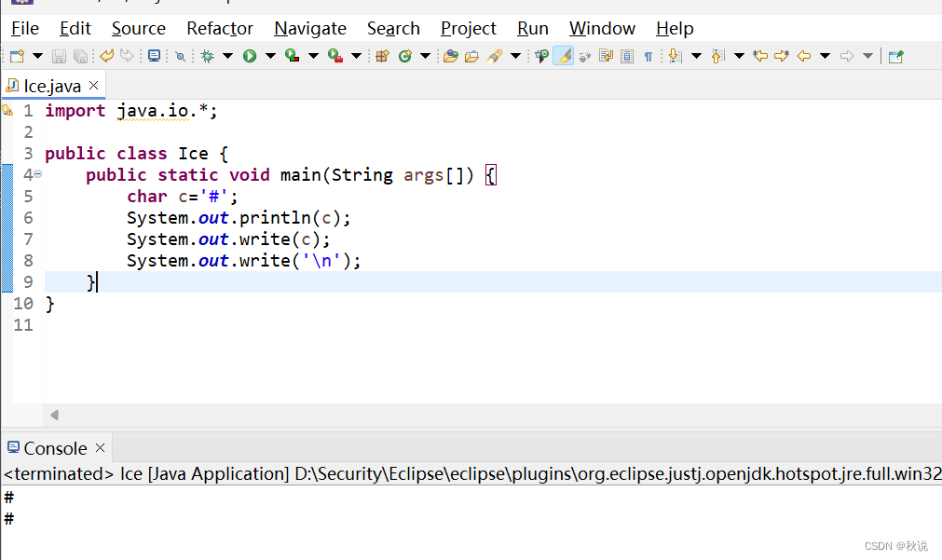Toggle Mark Occurrences highlighter
Viewport: 942px width, 560px height.
[563, 56]
